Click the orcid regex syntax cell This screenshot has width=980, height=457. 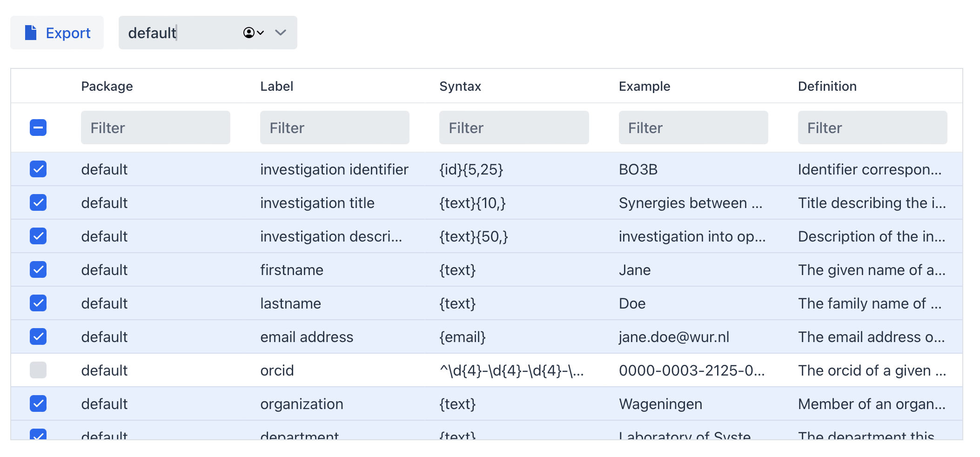(x=511, y=370)
